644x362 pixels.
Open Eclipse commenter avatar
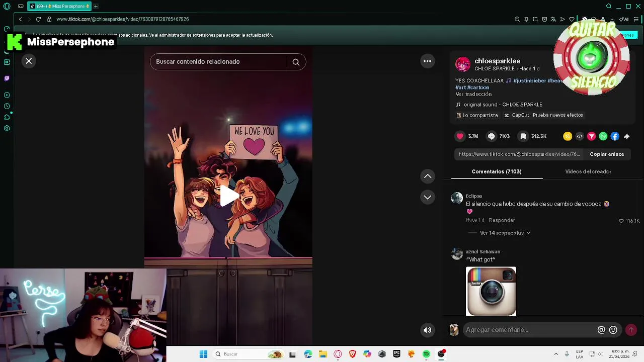(457, 198)
